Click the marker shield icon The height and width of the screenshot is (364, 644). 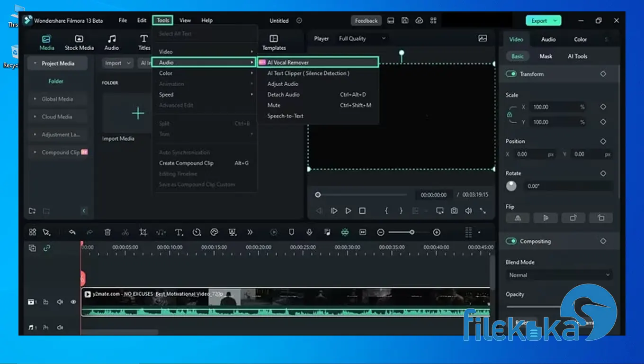291,232
